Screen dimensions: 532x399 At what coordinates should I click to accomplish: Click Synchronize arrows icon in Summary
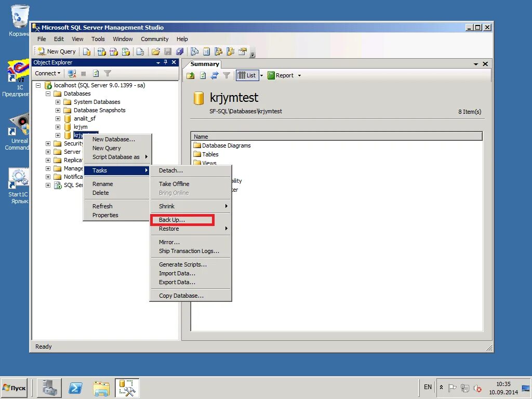tap(215, 75)
